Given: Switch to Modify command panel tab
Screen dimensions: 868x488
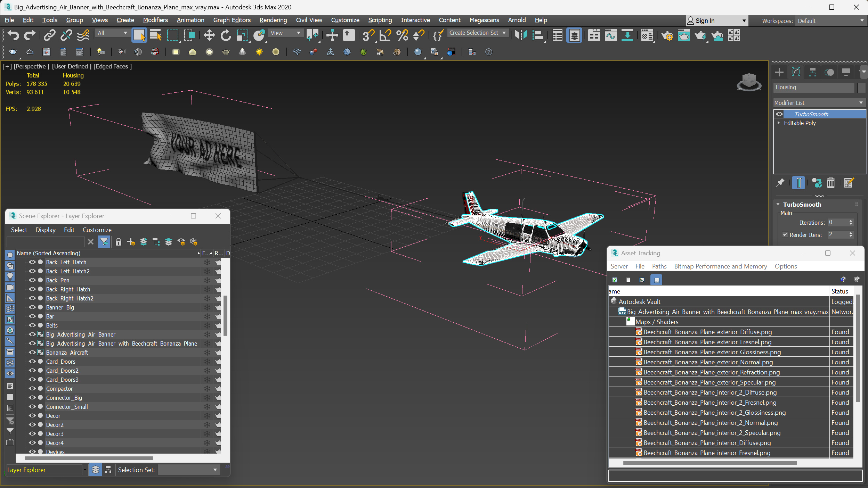Looking at the screenshot, I should pos(796,72).
